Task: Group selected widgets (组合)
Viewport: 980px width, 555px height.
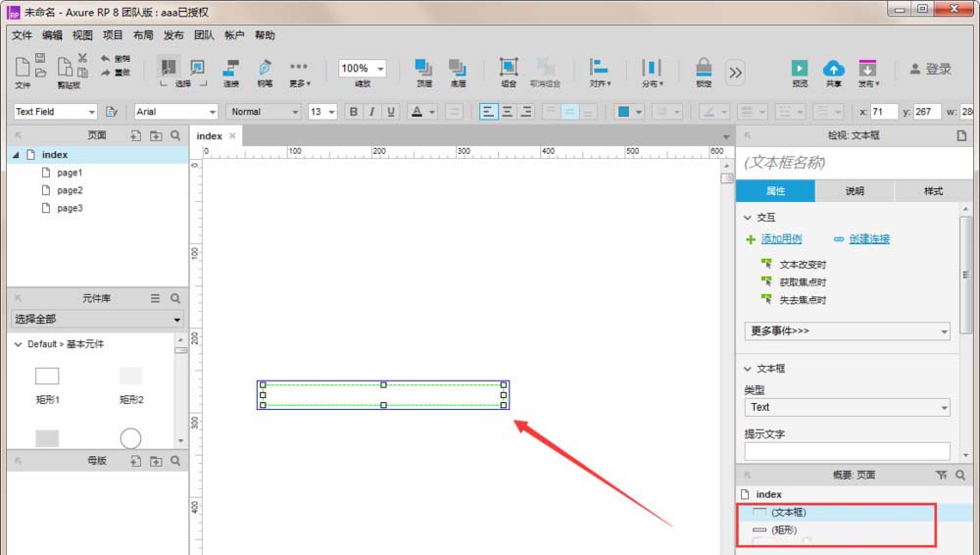Action: tap(509, 73)
